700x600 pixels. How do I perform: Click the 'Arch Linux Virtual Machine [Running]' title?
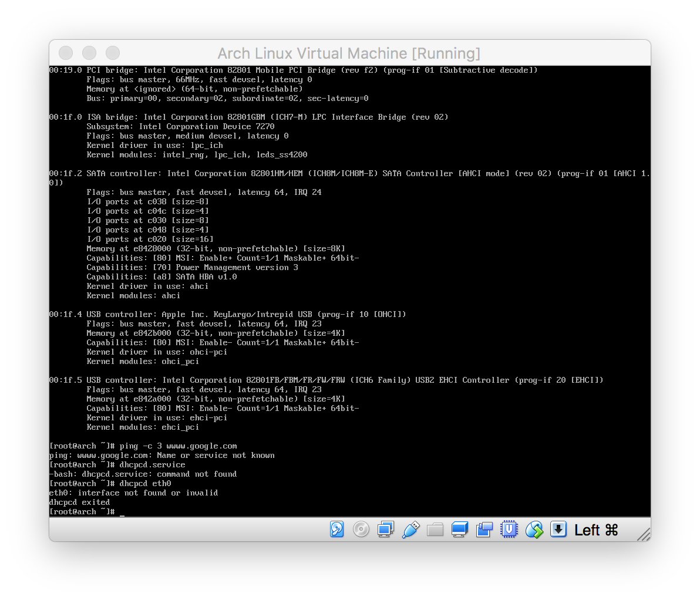click(349, 53)
